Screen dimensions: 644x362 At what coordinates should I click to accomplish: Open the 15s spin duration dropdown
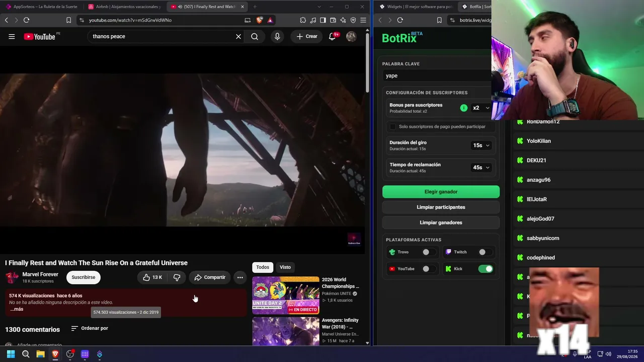point(481,145)
